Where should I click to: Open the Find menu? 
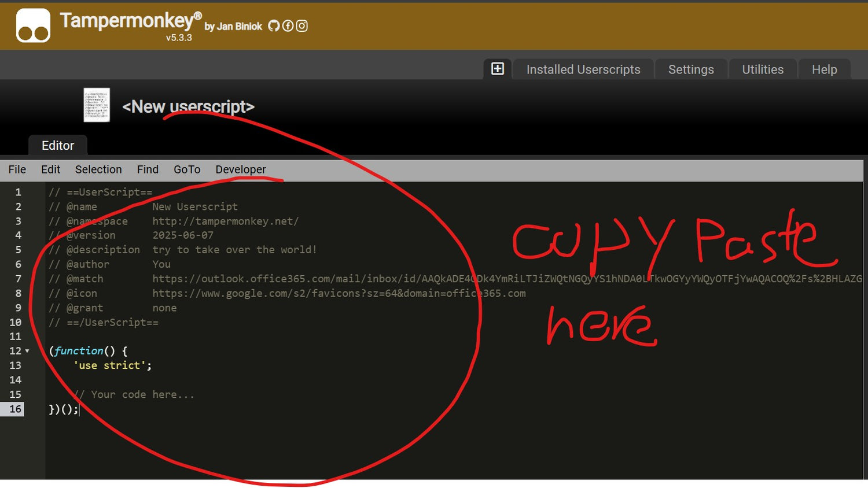(148, 169)
